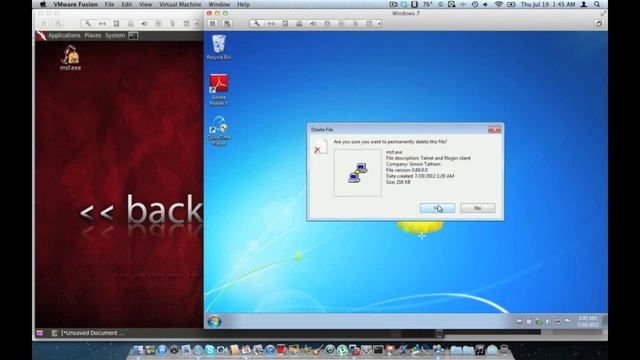The height and width of the screenshot is (360, 640).
Task: Click the Unity view button of Windows 7 window
Action: pyautogui.click(x=599, y=24)
